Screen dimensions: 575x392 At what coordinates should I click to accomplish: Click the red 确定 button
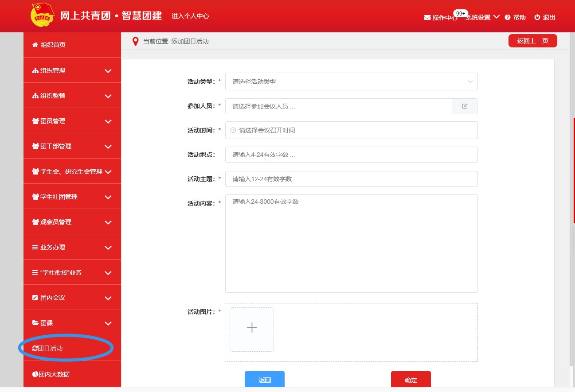pos(411,380)
